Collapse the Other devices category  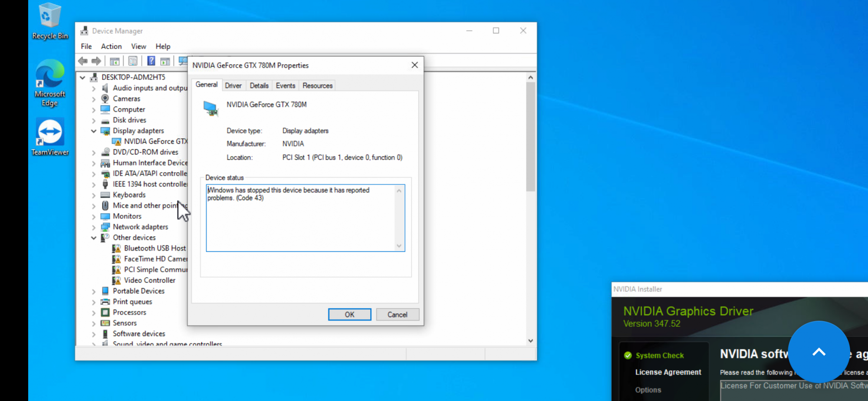(94, 238)
